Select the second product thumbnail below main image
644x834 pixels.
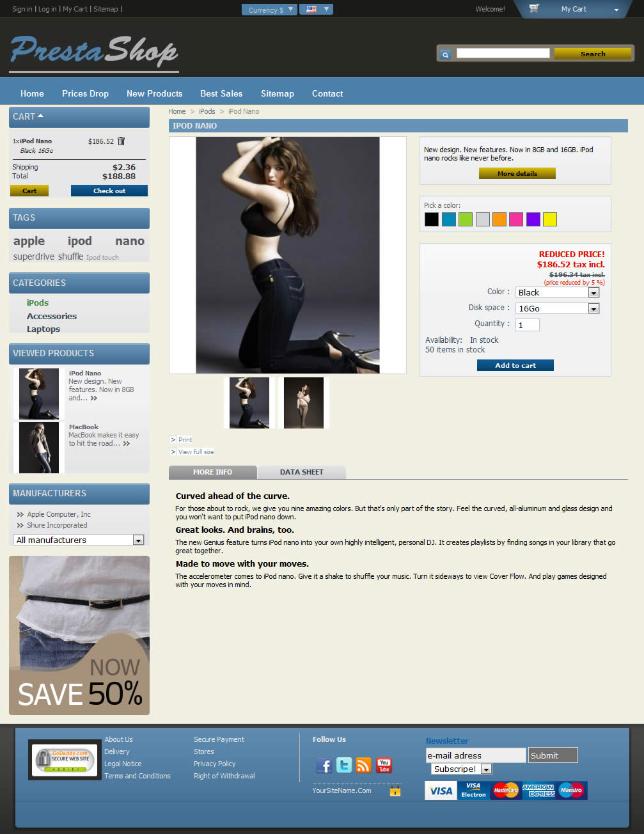point(304,403)
